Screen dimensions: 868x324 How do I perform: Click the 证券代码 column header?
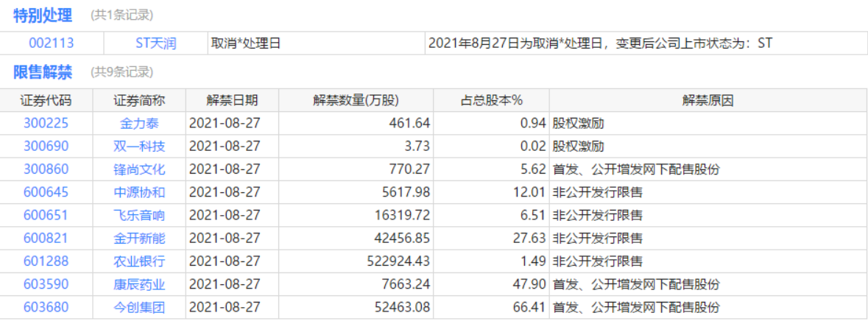pyautogui.click(x=46, y=100)
